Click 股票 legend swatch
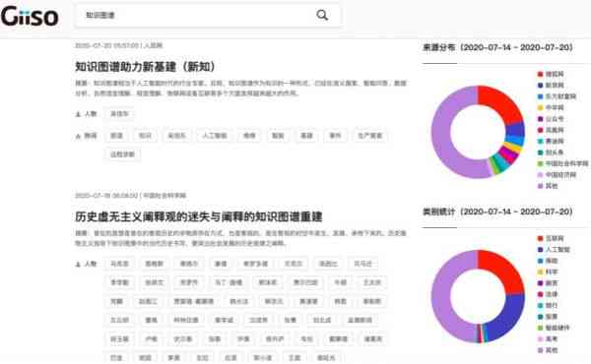Viewport: 591px width, 364px height. (x=540, y=317)
